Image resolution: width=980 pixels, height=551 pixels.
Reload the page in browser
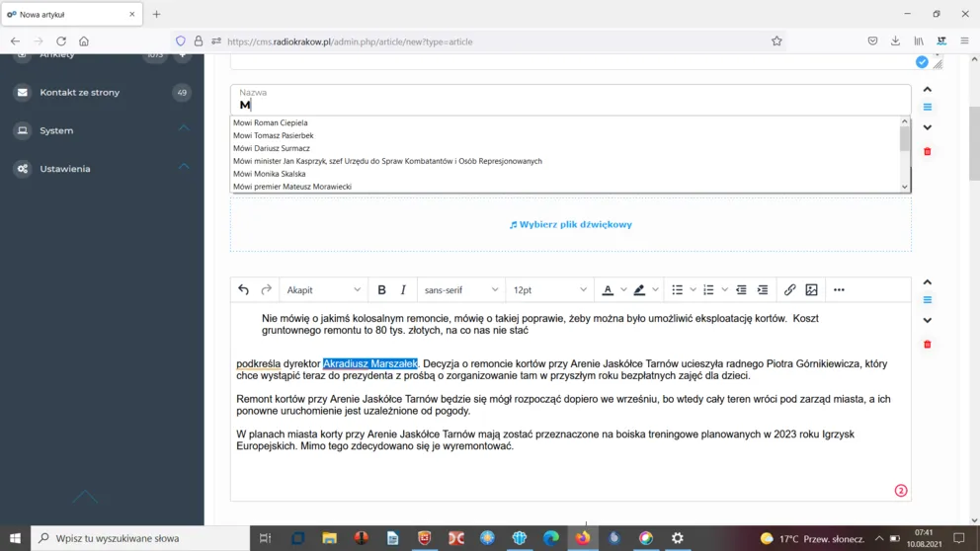(60, 41)
